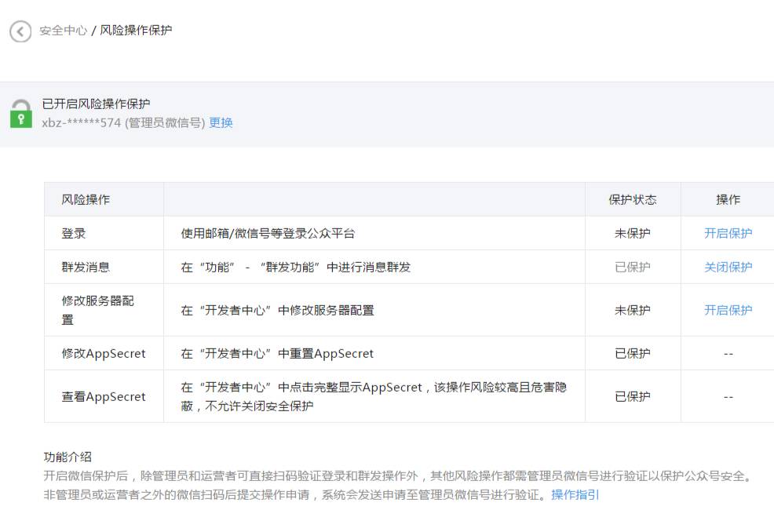Click the 操作 column header
Viewport: 774px width, 532px height.
728,200
